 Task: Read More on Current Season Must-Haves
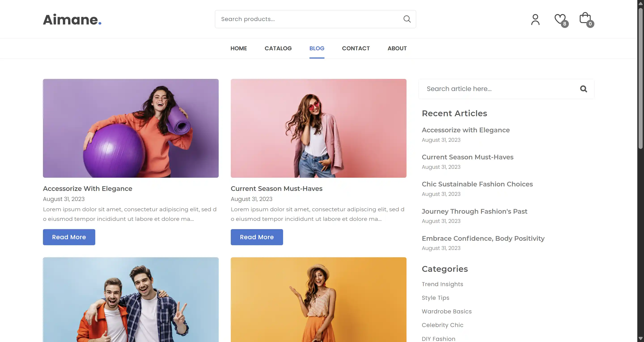click(x=257, y=237)
